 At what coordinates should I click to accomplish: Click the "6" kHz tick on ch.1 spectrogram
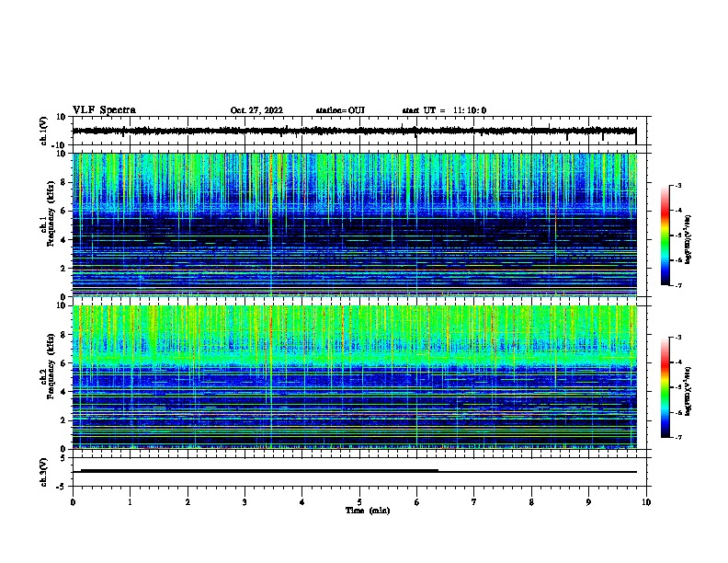tap(63, 212)
